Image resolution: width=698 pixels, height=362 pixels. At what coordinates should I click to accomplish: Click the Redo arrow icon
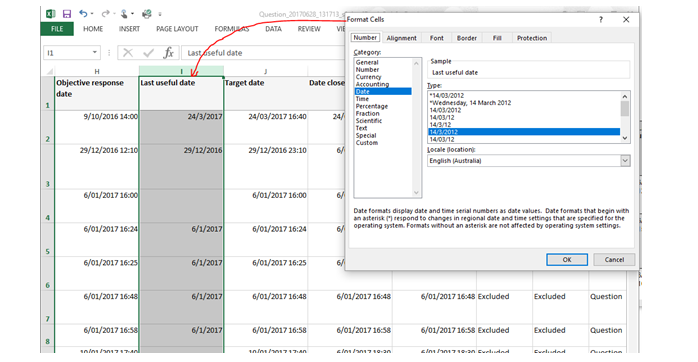105,14
